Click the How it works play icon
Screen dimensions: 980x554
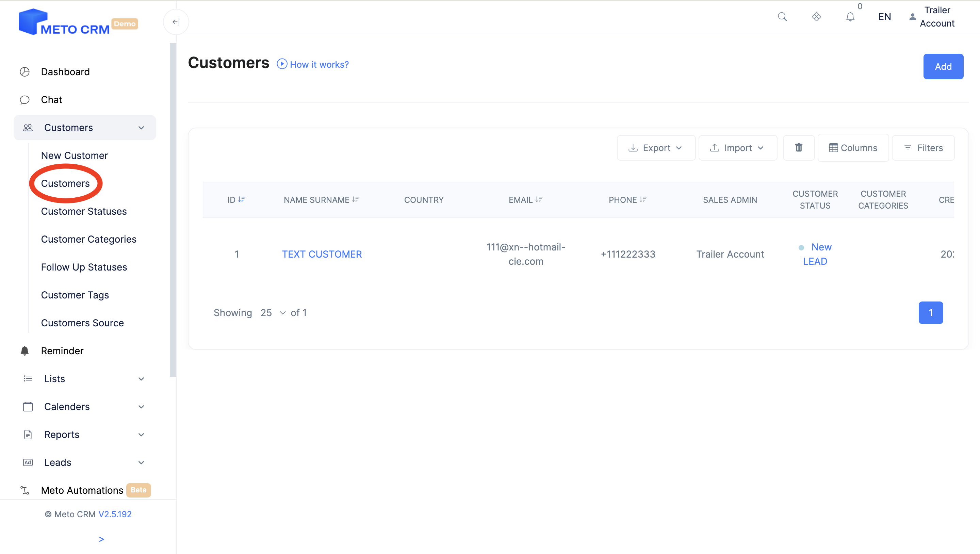[282, 64]
